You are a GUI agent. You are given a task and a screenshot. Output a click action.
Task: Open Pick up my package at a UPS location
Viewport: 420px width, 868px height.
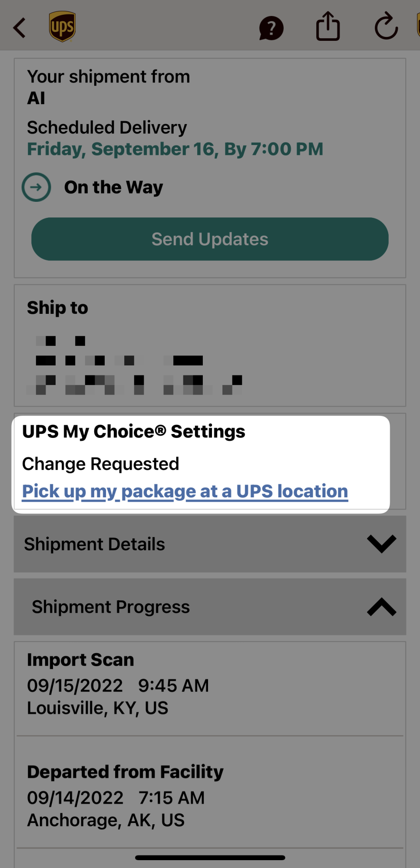[185, 491]
